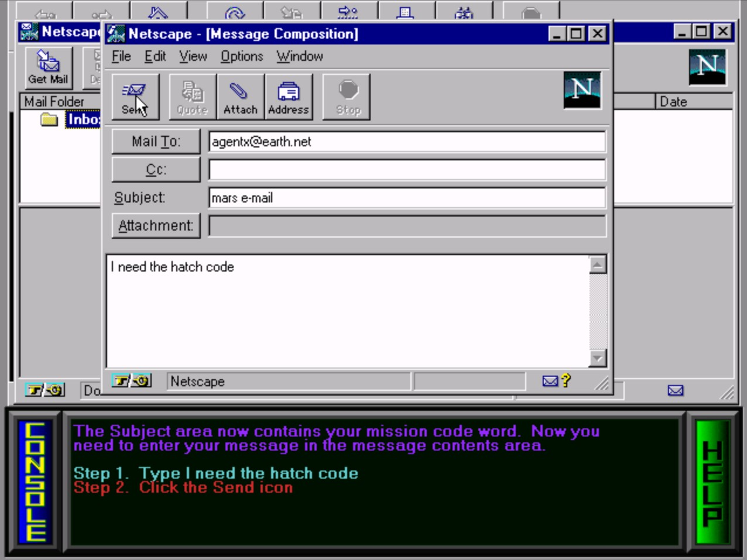Click the Send icon in the toolbar
This screenshot has height=560, width=747.
coord(135,97)
